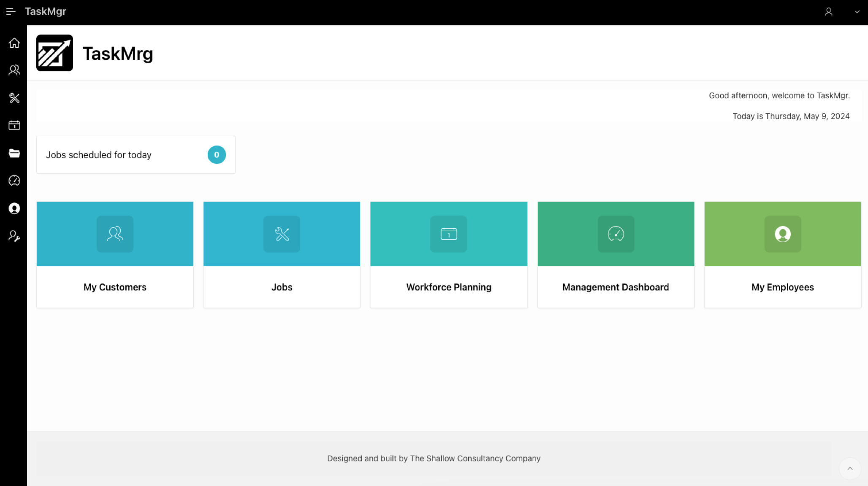Click The Shallow Consultancy Company footer text

click(475, 459)
